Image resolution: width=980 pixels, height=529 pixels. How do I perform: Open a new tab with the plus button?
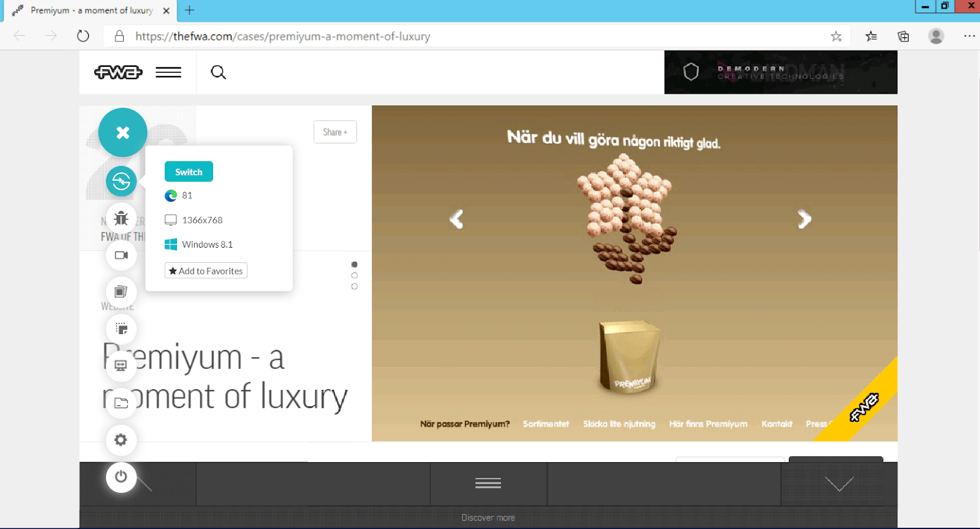click(x=190, y=10)
